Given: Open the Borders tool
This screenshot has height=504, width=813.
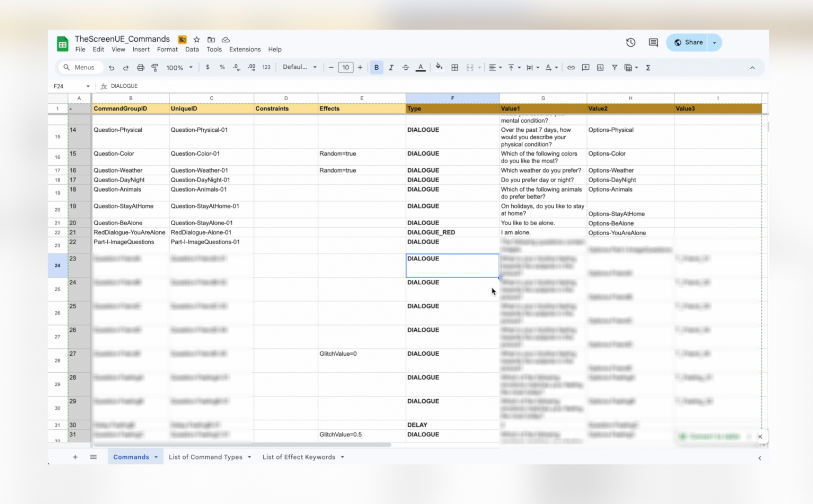Looking at the screenshot, I should [x=454, y=68].
